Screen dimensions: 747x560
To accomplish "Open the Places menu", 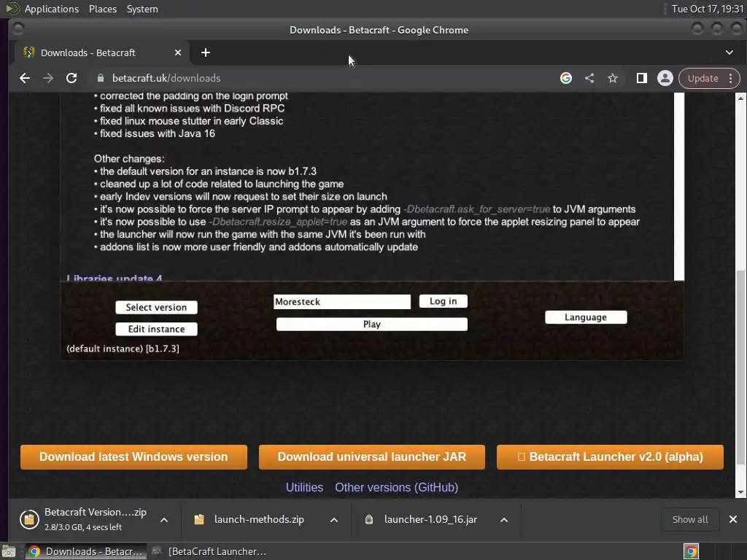I will (102, 9).
